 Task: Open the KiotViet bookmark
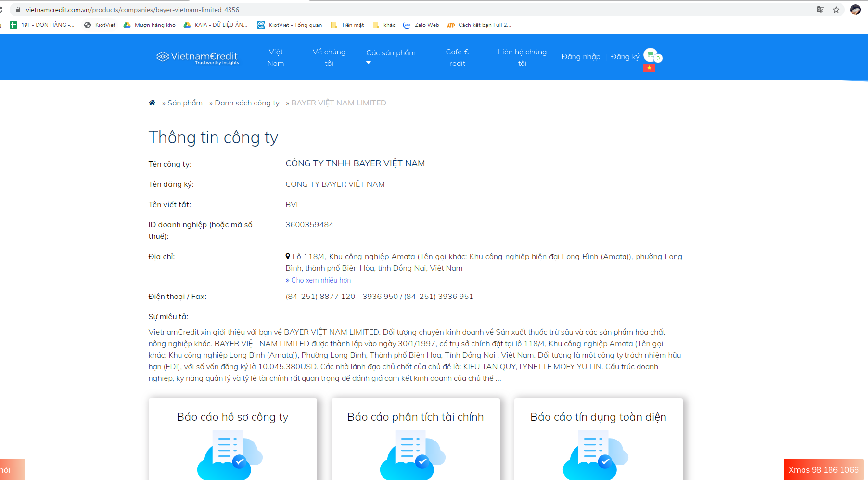100,25
